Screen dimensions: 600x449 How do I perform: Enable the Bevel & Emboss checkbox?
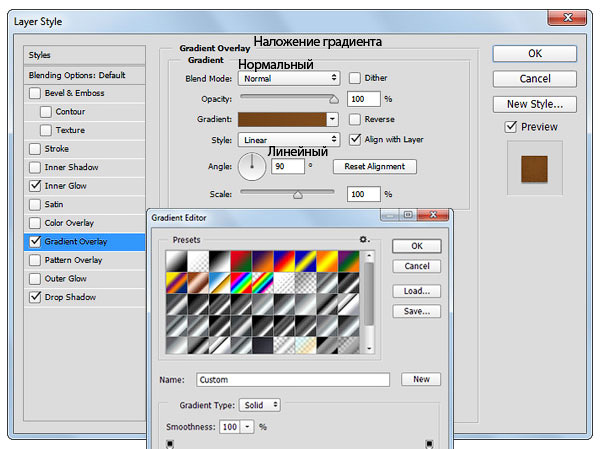click(35, 93)
